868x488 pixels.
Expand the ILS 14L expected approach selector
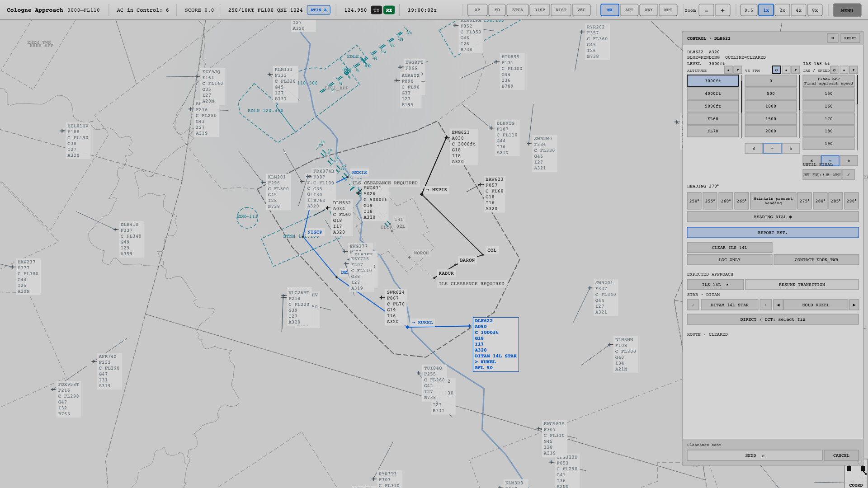(715, 285)
